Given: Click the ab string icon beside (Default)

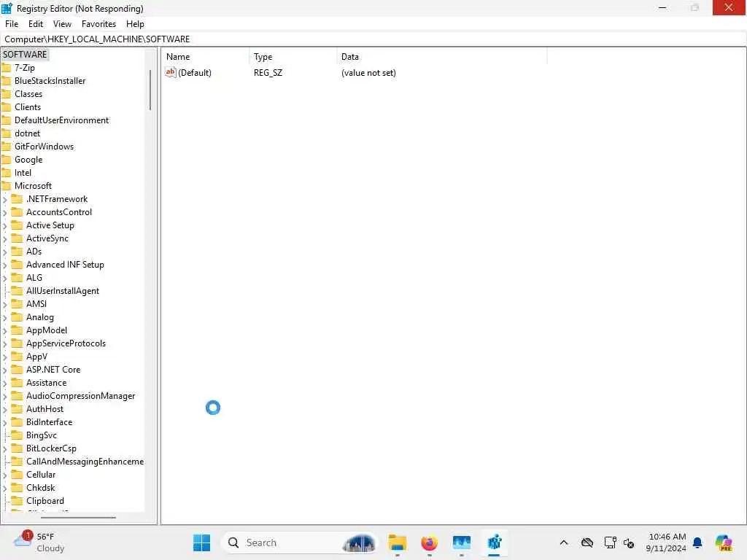Looking at the screenshot, I should coord(171,72).
